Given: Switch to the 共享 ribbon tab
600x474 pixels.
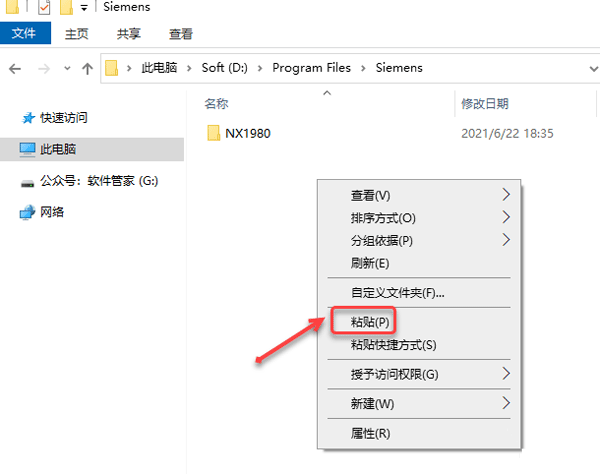Looking at the screenshot, I should (129, 34).
